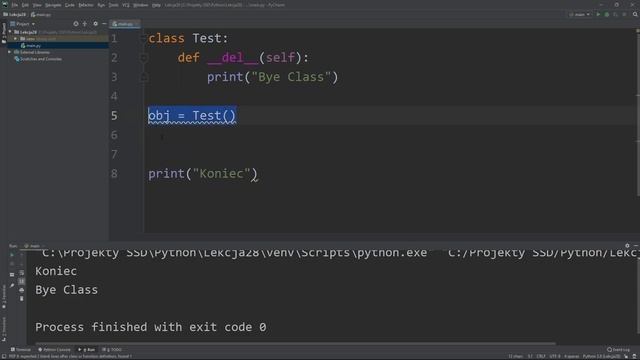
Task: Open Search Everywhere magnifier icon
Action: (635, 14)
